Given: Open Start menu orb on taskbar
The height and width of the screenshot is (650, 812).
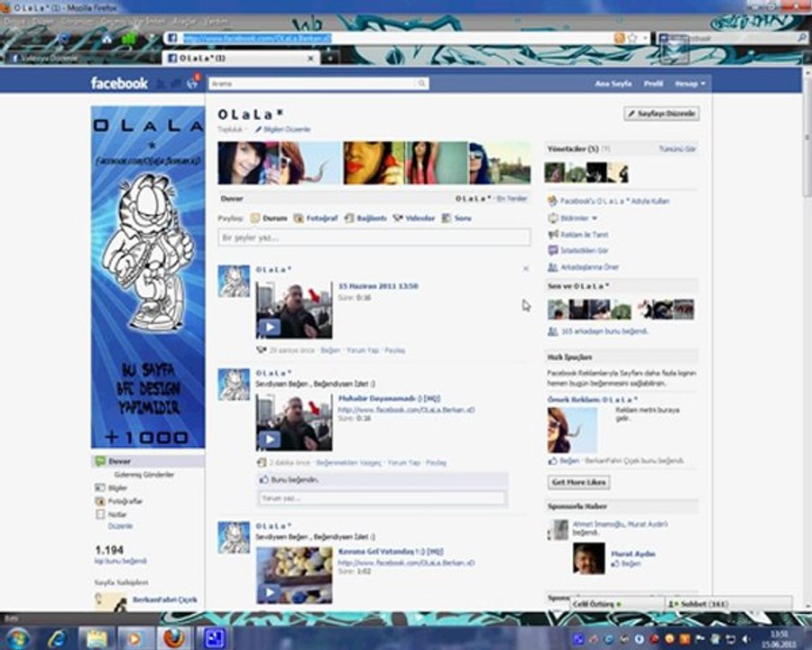Looking at the screenshot, I should tap(18, 638).
